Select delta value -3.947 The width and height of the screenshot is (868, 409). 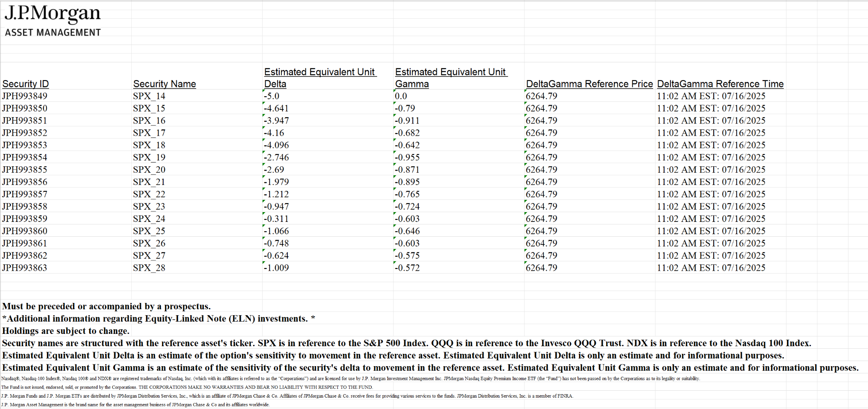pyautogui.click(x=276, y=121)
